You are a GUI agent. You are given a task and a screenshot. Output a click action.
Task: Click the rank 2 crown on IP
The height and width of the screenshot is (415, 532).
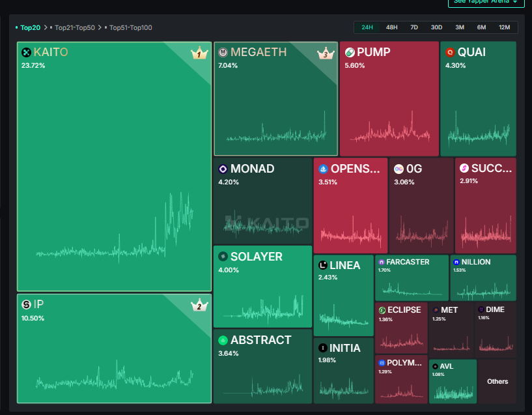tap(199, 305)
